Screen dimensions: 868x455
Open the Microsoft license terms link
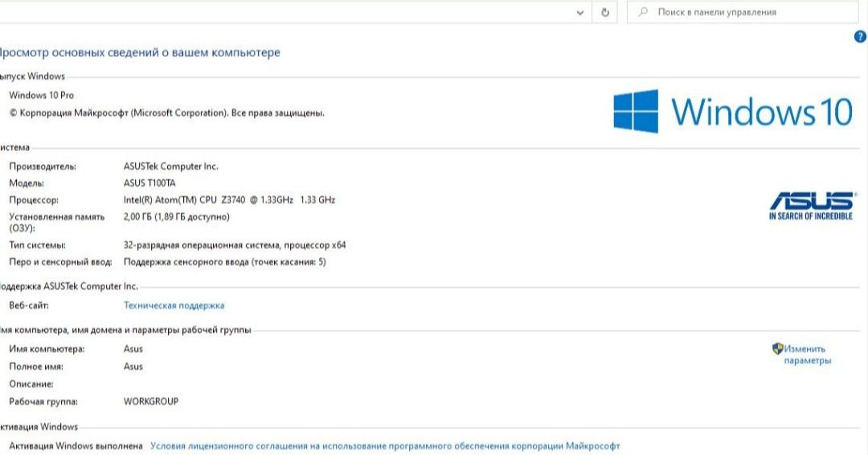click(385, 445)
